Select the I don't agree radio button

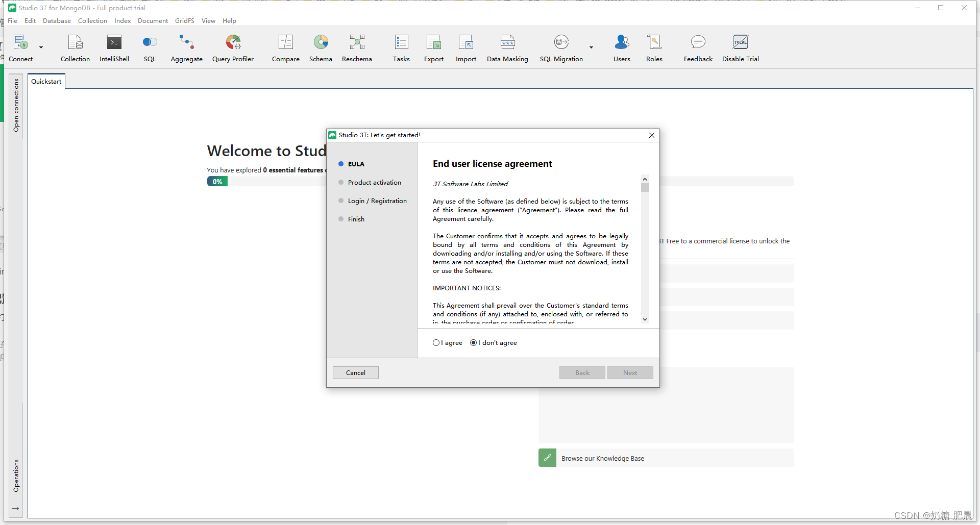tap(473, 342)
